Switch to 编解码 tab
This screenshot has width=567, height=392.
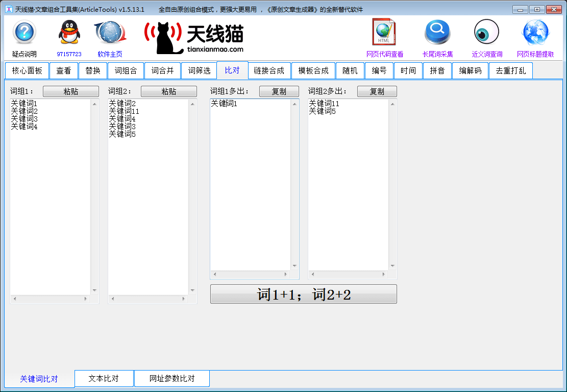coord(471,70)
